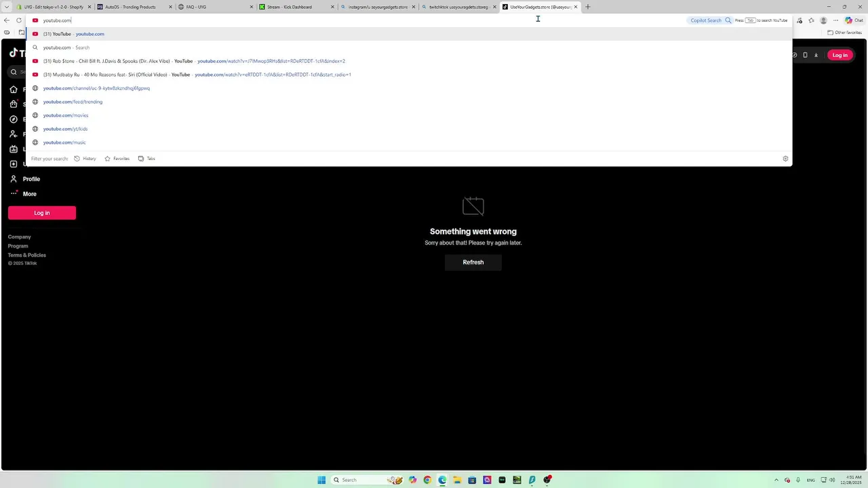Open the youtube.com/music suggestion
Viewport: 868px width, 488px height.
tap(409, 142)
